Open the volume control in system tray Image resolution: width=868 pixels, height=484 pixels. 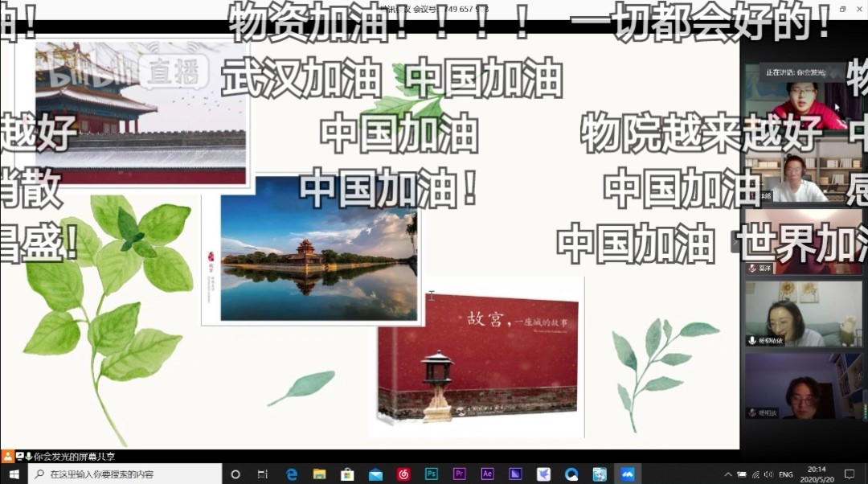pos(768,474)
